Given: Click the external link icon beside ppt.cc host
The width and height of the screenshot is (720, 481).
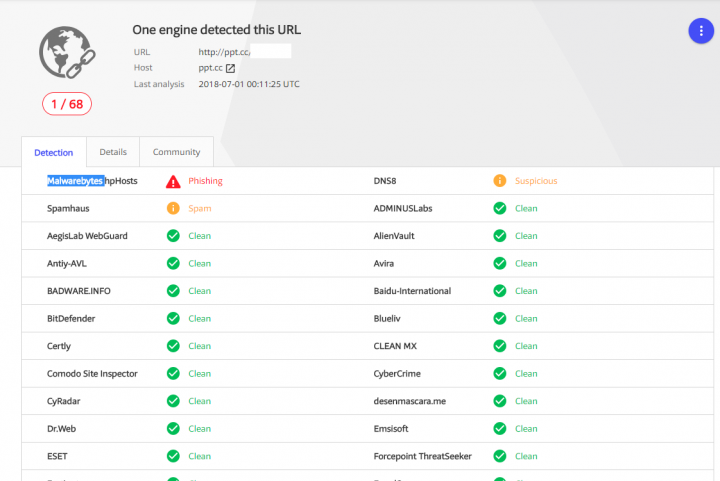Looking at the screenshot, I should click(230, 68).
